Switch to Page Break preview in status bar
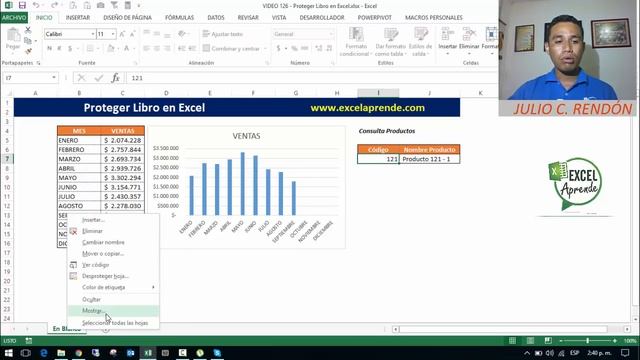640x360 pixels. click(548, 340)
